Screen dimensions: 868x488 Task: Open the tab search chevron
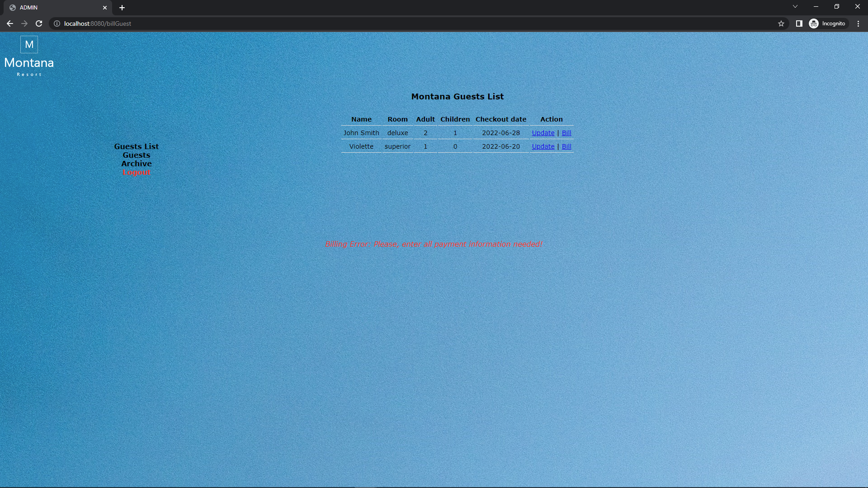[x=795, y=6]
